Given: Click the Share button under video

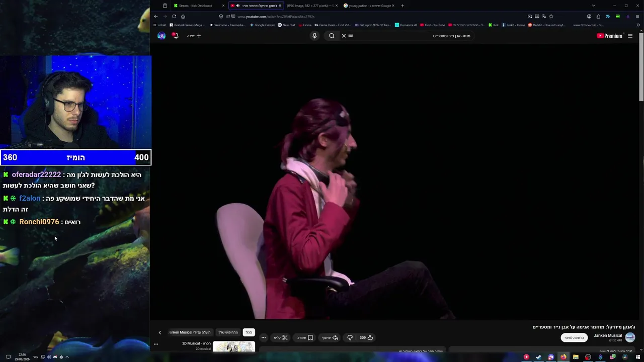Looking at the screenshot, I should 330,338.
